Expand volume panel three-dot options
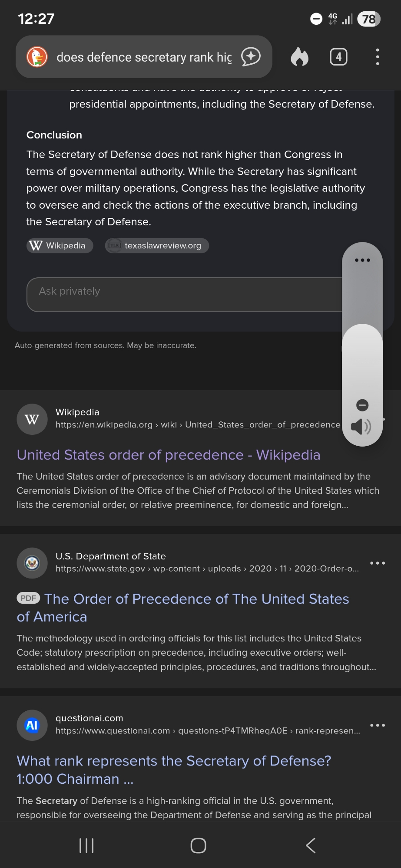 coord(362,260)
